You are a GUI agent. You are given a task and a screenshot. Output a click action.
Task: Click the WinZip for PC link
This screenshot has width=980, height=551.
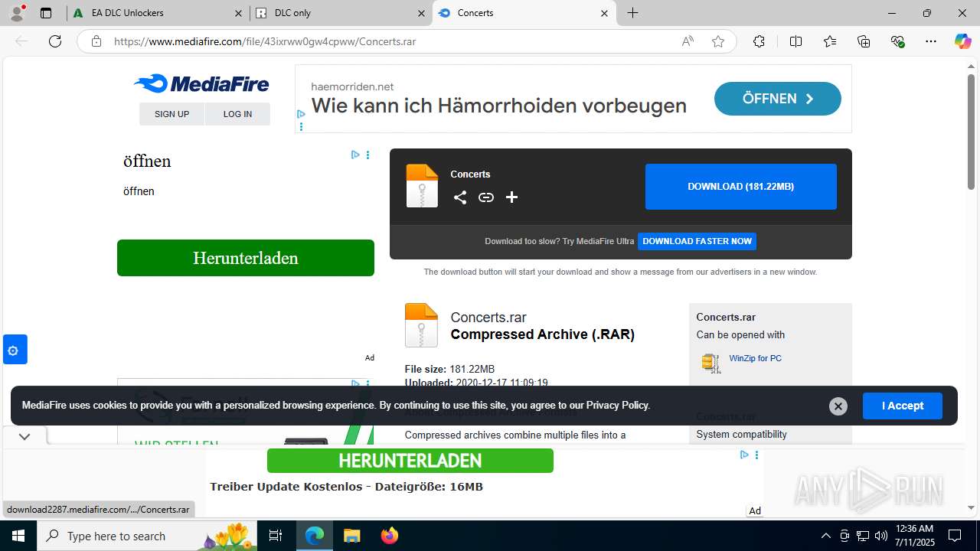coord(755,358)
